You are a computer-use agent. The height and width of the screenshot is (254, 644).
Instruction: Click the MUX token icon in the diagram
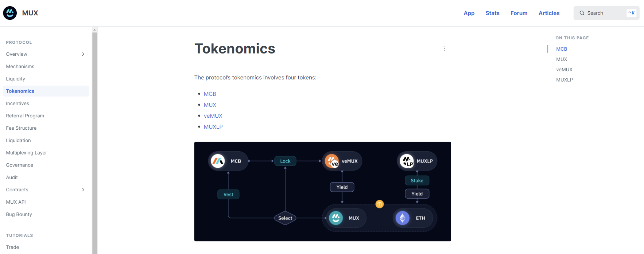click(336, 218)
